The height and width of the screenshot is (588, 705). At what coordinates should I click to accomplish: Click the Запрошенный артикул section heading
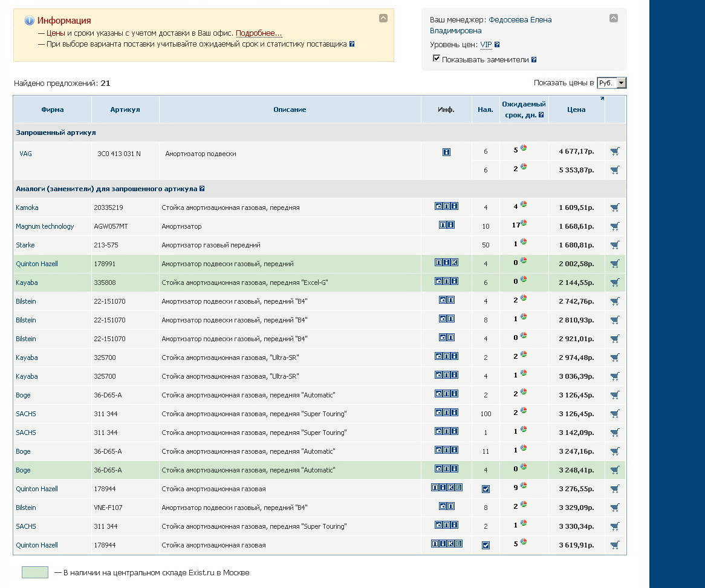click(x=56, y=132)
